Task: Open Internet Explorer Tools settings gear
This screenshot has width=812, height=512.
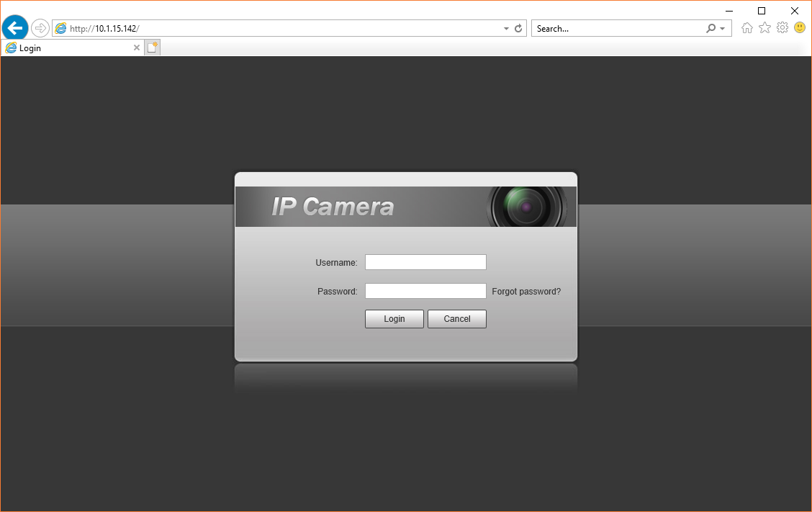Action: coord(782,27)
